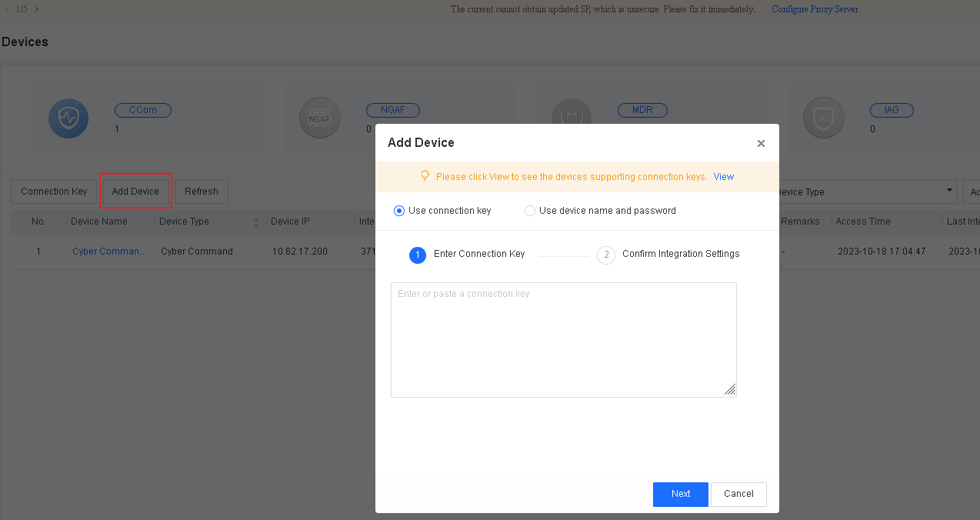Click next page arrow in banner
Image resolution: width=980 pixels, height=520 pixels.
click(x=36, y=9)
